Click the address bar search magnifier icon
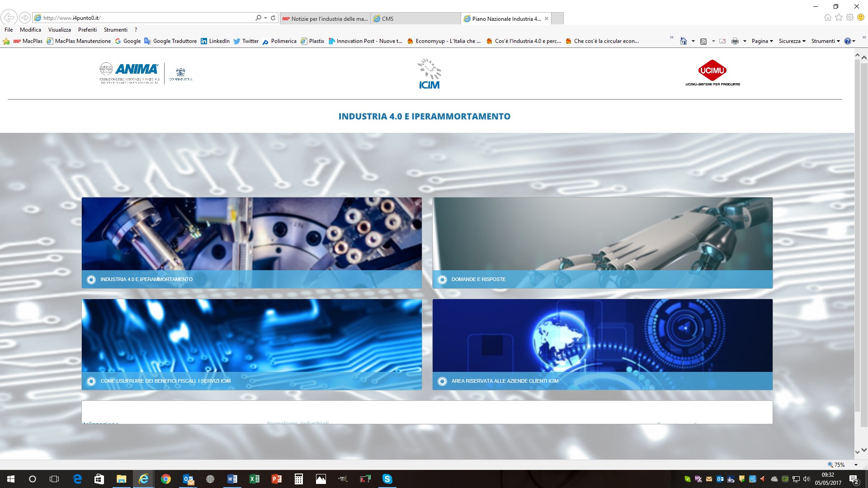 (258, 18)
